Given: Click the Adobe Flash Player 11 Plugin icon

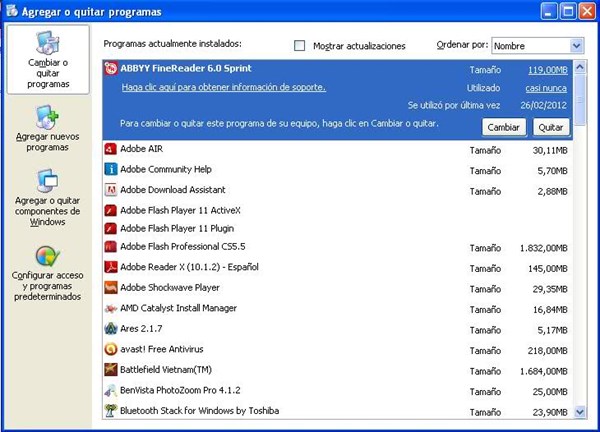Looking at the screenshot, I should [111, 228].
